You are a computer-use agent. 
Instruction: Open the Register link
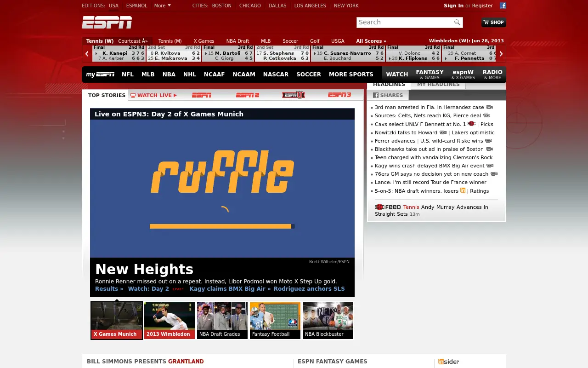point(482,6)
